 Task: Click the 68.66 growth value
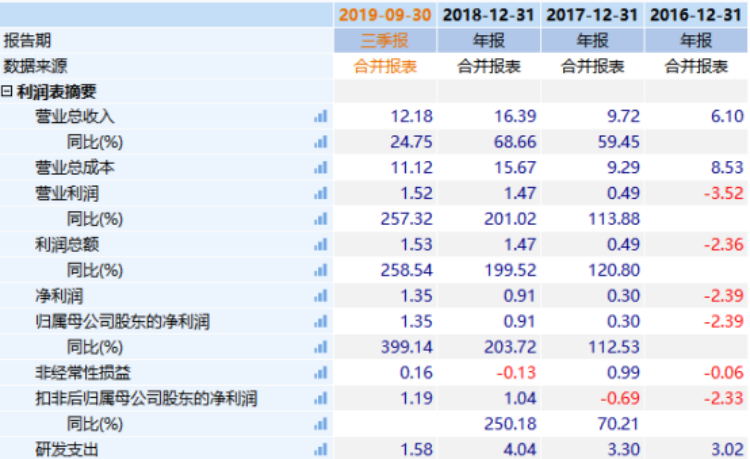tap(515, 142)
